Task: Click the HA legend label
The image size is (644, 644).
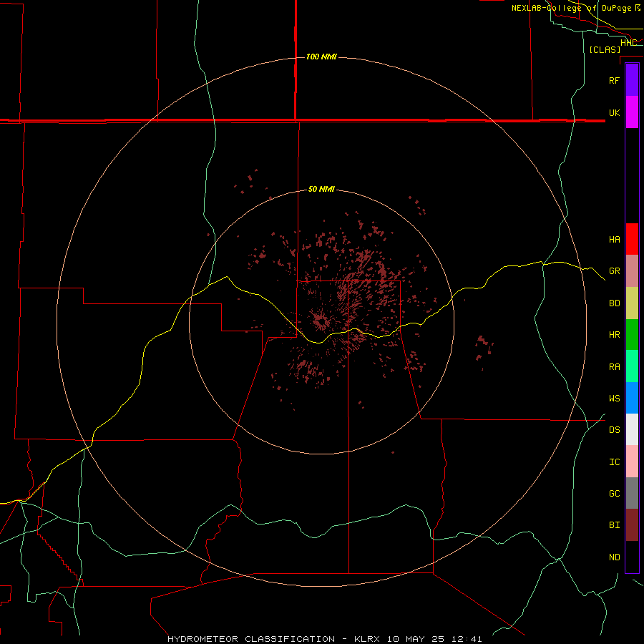Action: click(614, 240)
